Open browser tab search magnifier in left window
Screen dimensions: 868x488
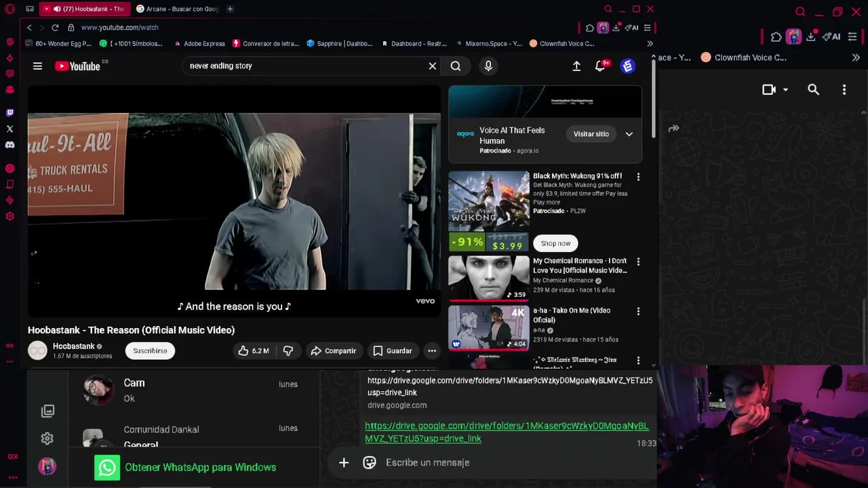tap(608, 9)
